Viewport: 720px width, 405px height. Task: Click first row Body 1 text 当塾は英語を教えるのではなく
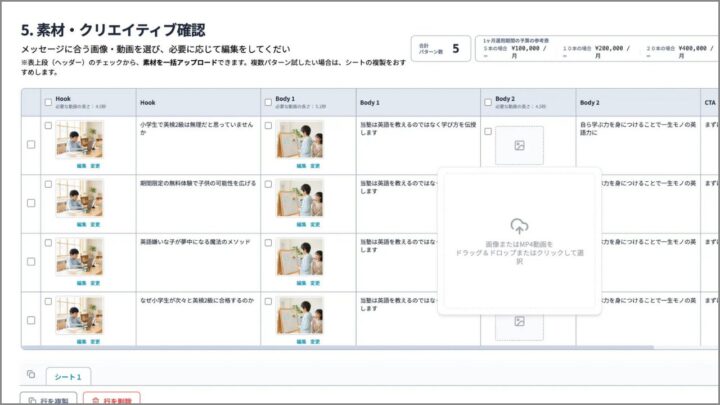point(418,128)
